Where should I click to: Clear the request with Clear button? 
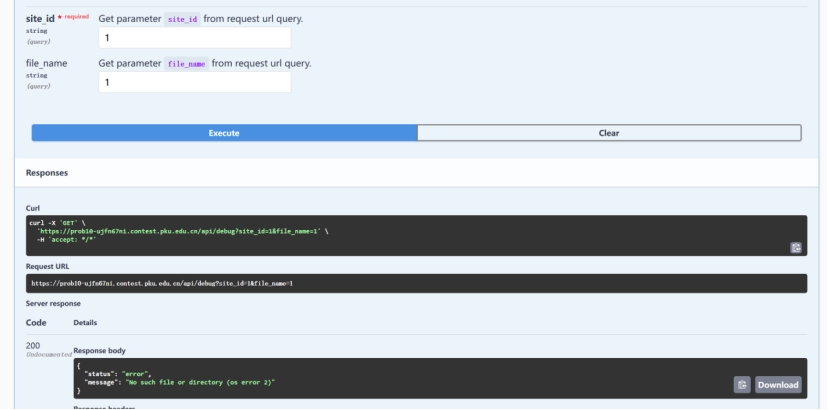pyautogui.click(x=609, y=133)
